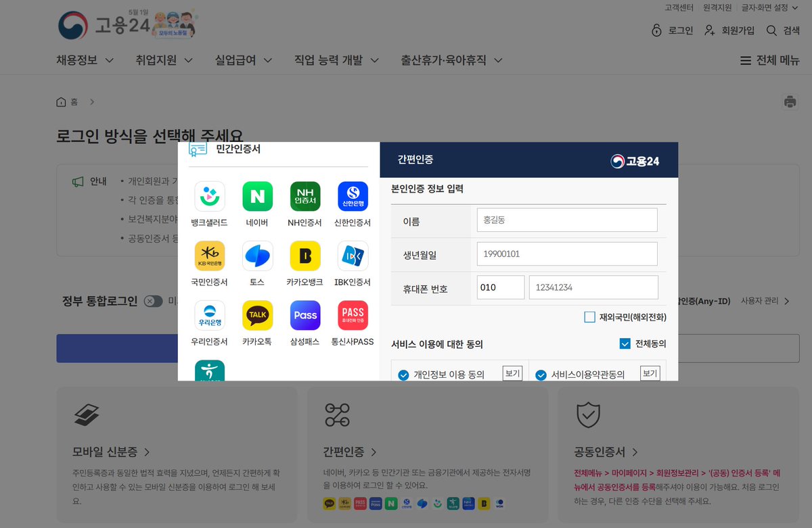The image size is (812, 528).
Task: Open the 사용자 관리 chevron link
Action: 765,301
